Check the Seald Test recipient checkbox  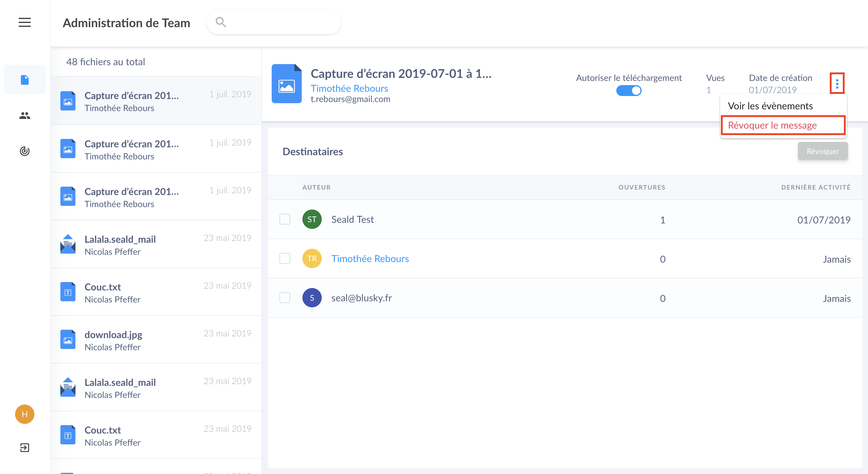(285, 219)
